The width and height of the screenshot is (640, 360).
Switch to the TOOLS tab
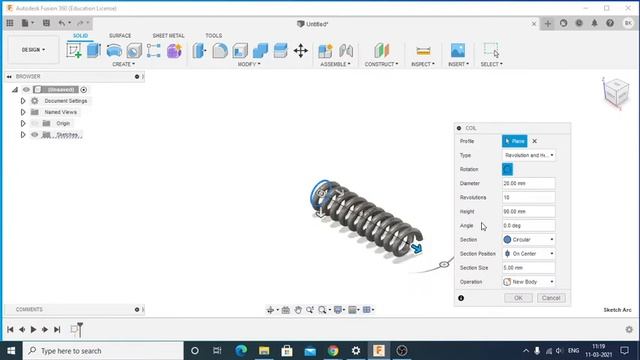(213, 36)
